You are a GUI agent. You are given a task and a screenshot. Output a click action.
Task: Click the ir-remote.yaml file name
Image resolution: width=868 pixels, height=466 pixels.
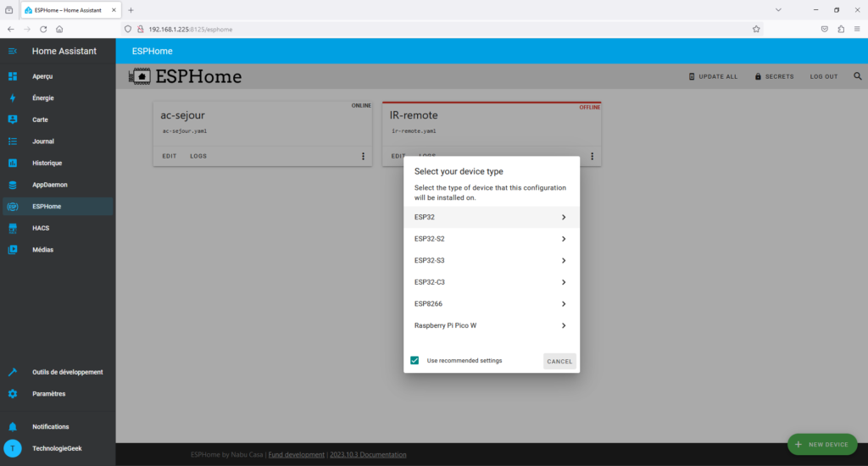click(414, 131)
